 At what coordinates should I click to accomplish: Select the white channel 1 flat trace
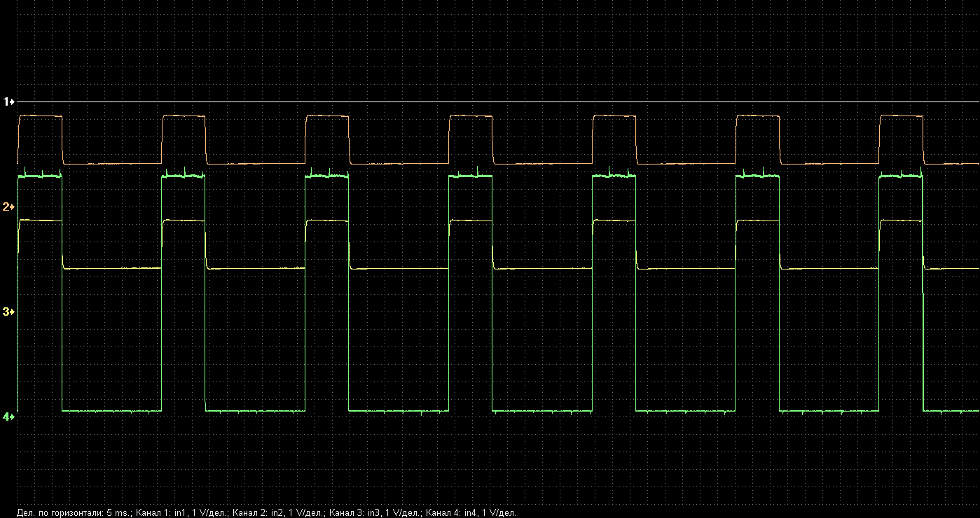pos(490,102)
